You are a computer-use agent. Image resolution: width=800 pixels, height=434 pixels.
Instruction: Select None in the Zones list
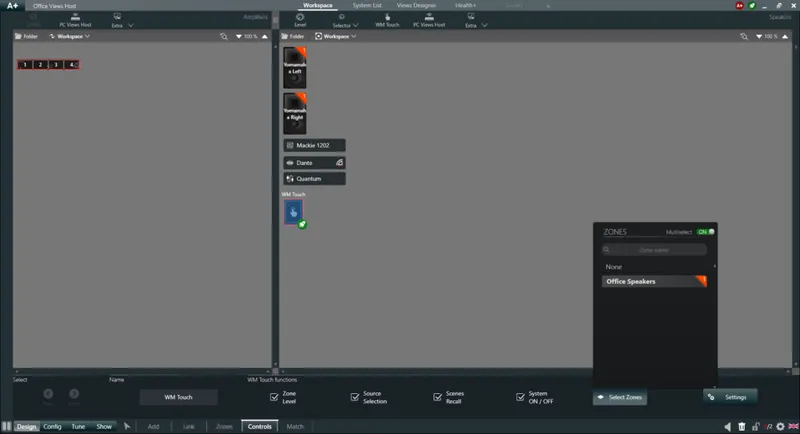pos(614,267)
